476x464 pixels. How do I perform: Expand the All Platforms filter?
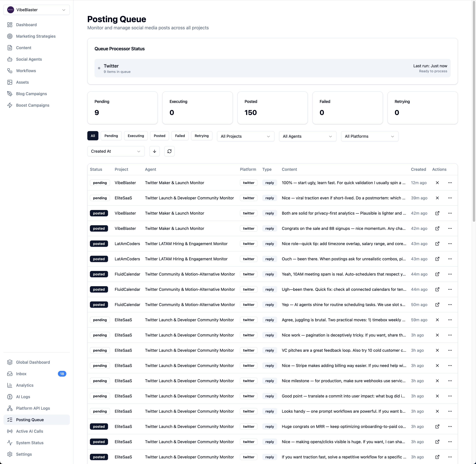(x=369, y=136)
